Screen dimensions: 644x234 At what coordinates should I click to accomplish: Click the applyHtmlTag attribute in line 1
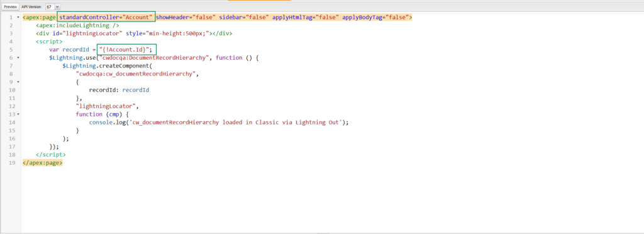(x=292, y=18)
